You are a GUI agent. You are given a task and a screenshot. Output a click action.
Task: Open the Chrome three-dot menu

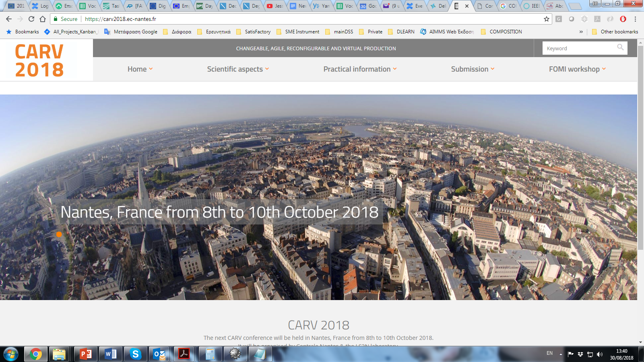635,19
